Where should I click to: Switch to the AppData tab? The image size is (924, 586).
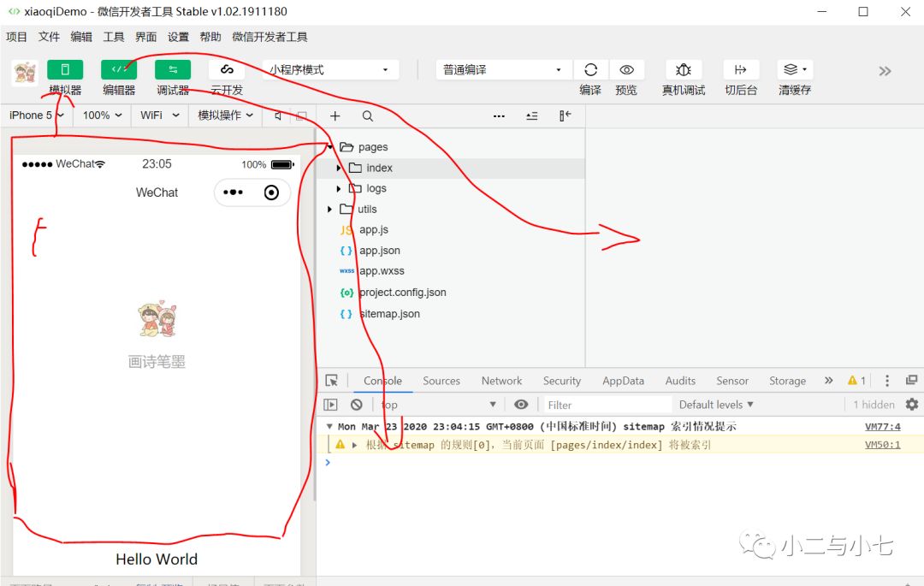click(623, 381)
